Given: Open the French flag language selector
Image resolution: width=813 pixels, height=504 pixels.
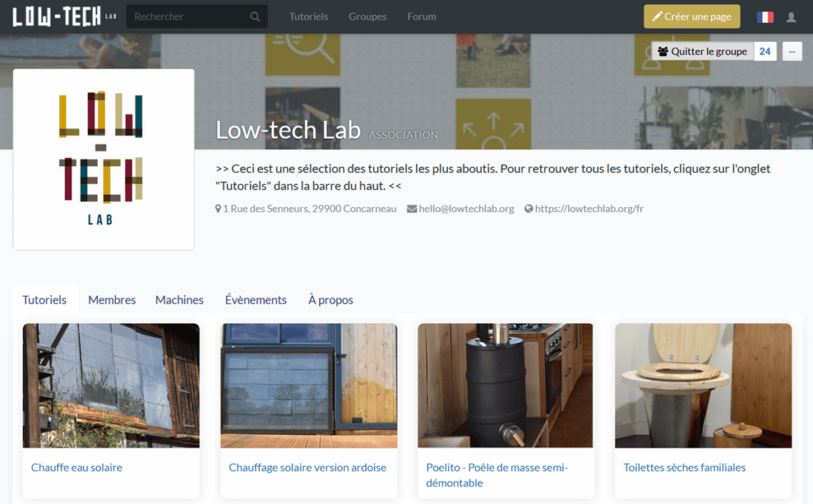Looking at the screenshot, I should point(765,17).
